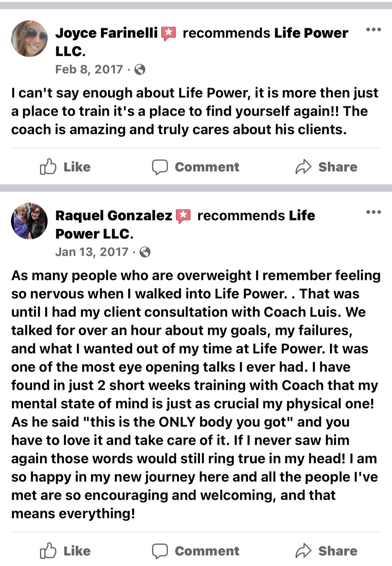The image size is (392, 566).
Task: Click recommendation star badge beside Joyce Farinelli
Action: click(x=169, y=34)
